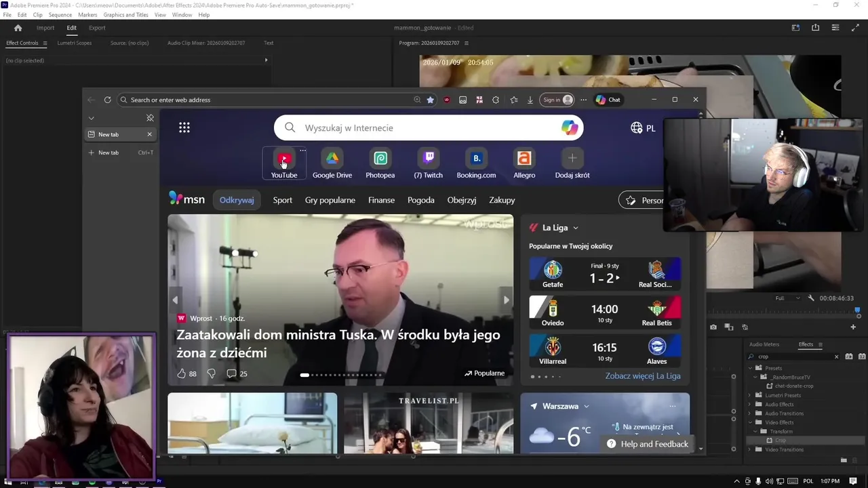Open comments on the Tusk news story
Screen dimensions: 868x488
[237, 373]
